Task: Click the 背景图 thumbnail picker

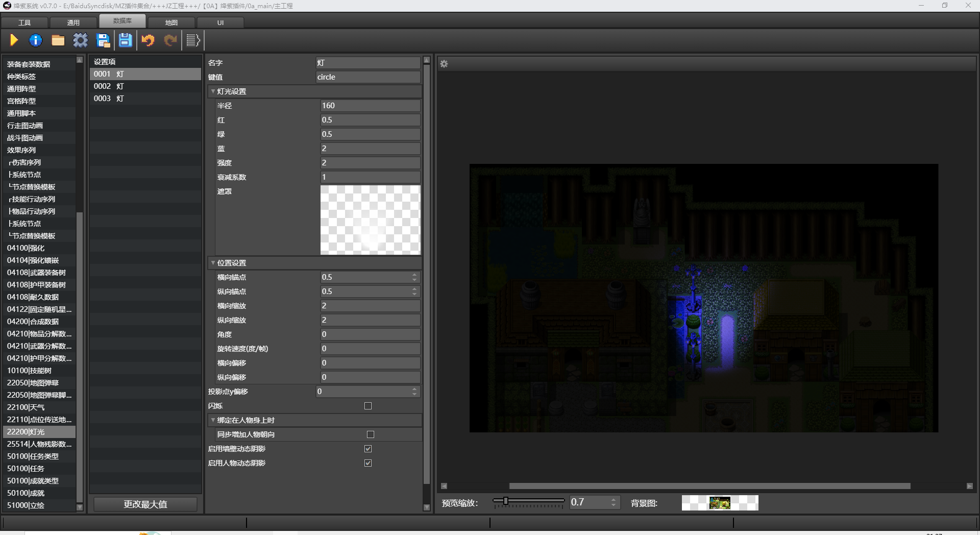Action: (x=720, y=503)
